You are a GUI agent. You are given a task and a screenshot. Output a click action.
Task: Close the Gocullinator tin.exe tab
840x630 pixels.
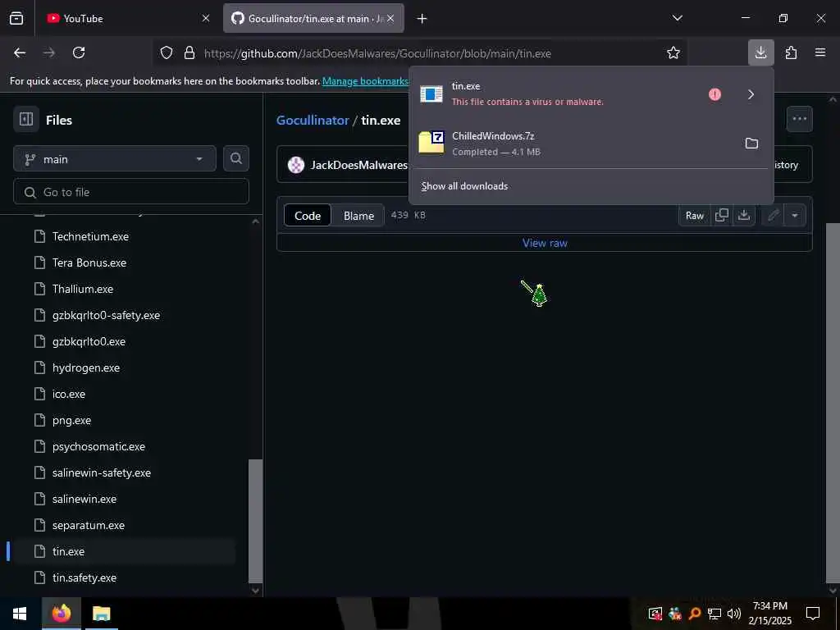pyautogui.click(x=390, y=18)
